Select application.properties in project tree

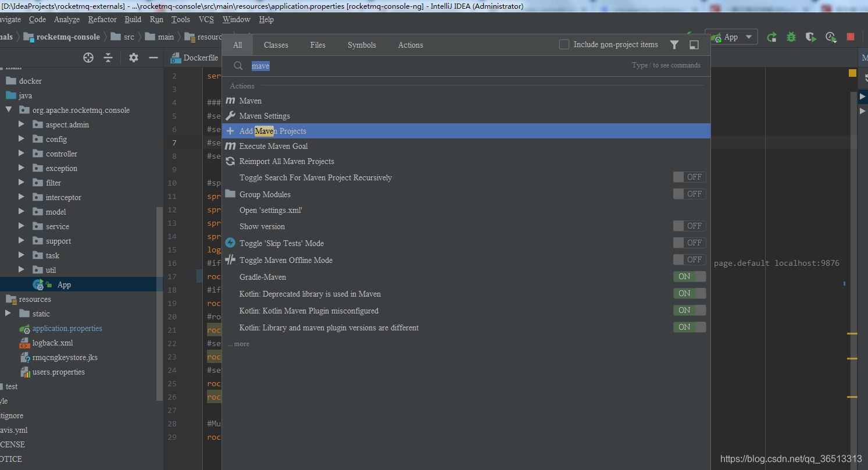[x=67, y=328]
